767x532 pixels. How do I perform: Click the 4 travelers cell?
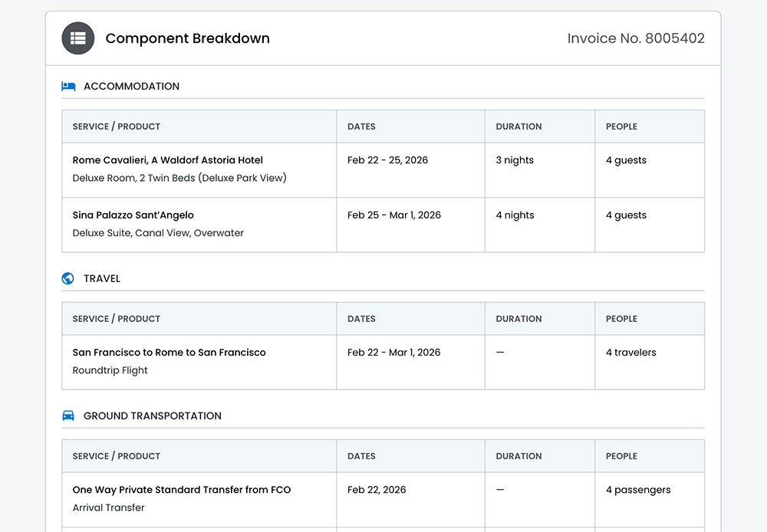coord(630,353)
